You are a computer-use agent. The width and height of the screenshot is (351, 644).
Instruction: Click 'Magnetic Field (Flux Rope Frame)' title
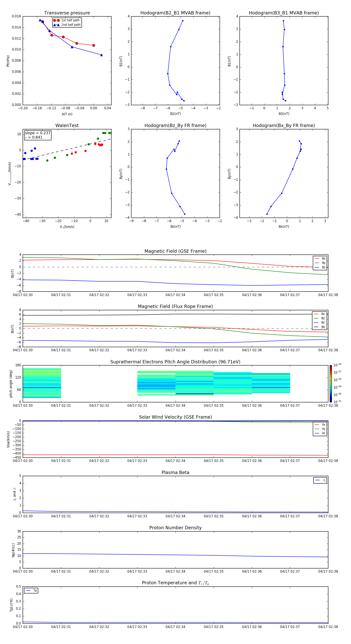point(175,307)
